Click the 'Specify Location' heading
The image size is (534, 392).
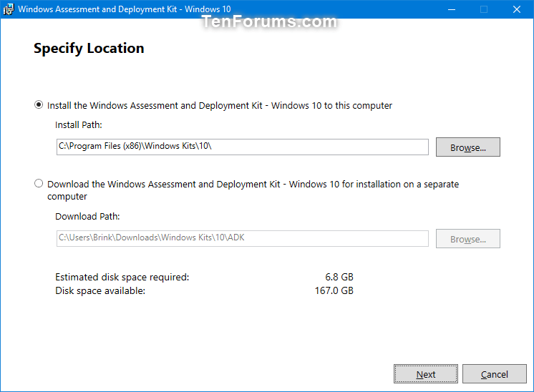tap(89, 49)
